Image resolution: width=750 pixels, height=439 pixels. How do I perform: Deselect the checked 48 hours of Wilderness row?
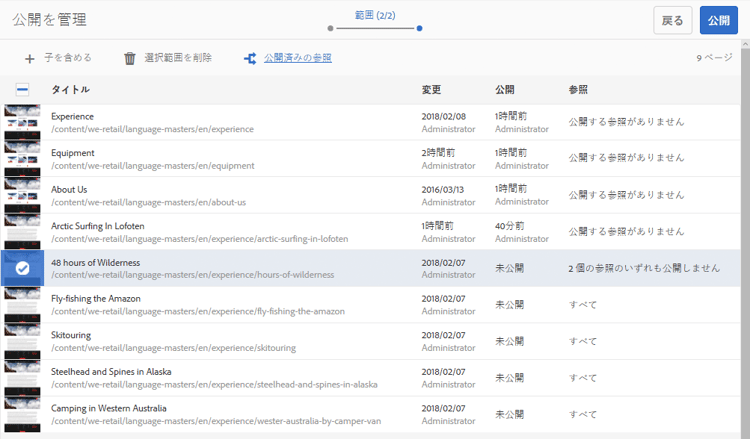(22, 268)
